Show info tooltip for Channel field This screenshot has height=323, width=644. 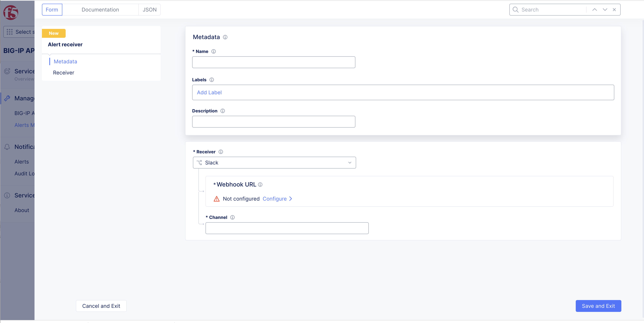click(x=232, y=217)
